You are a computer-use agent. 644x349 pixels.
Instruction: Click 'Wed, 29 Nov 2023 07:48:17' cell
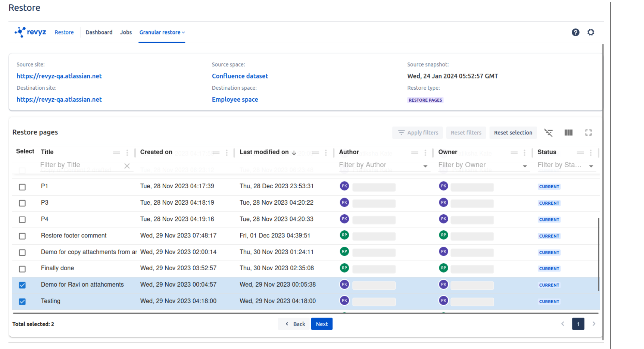pyautogui.click(x=178, y=236)
